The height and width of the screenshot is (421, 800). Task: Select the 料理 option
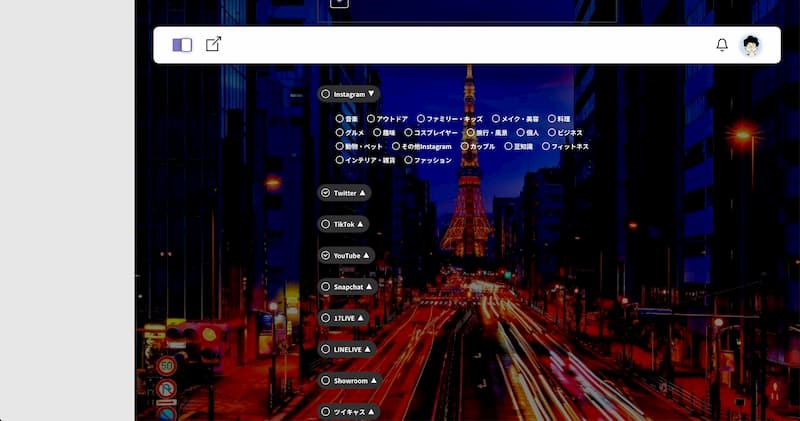[559, 119]
